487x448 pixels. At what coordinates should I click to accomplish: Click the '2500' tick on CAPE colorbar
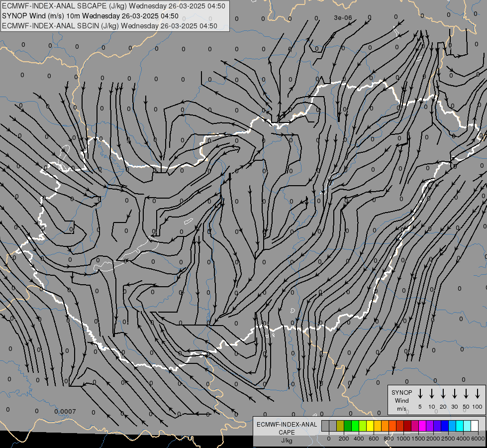click(448, 439)
